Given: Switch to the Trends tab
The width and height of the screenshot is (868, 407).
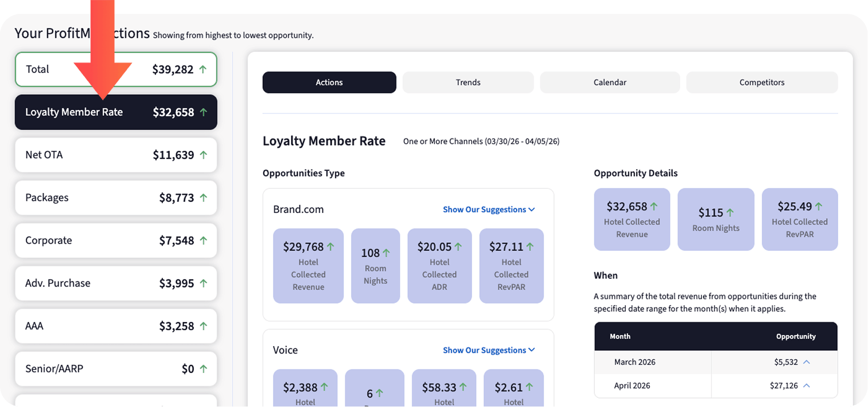Looking at the screenshot, I should pyautogui.click(x=468, y=82).
